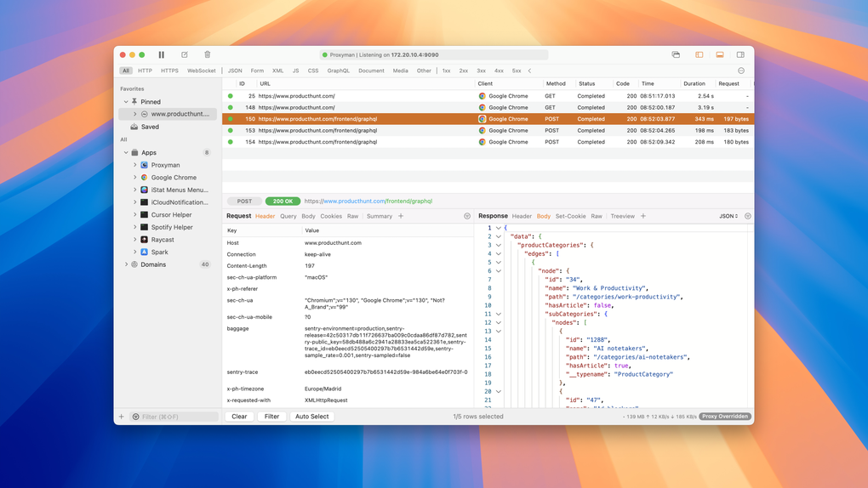This screenshot has width=868, height=488.
Task: Click the Clear button
Action: coord(239,417)
